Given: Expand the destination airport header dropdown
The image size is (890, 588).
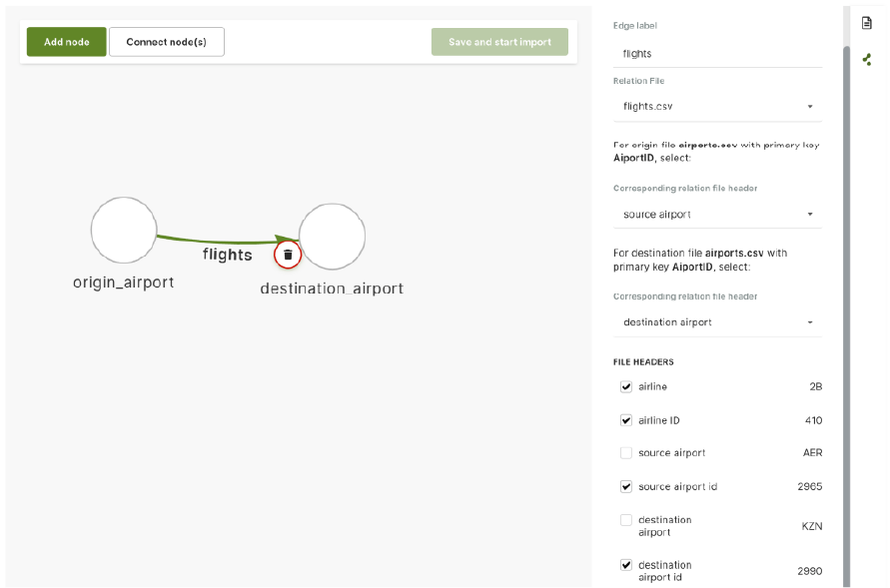Looking at the screenshot, I should (x=717, y=322).
